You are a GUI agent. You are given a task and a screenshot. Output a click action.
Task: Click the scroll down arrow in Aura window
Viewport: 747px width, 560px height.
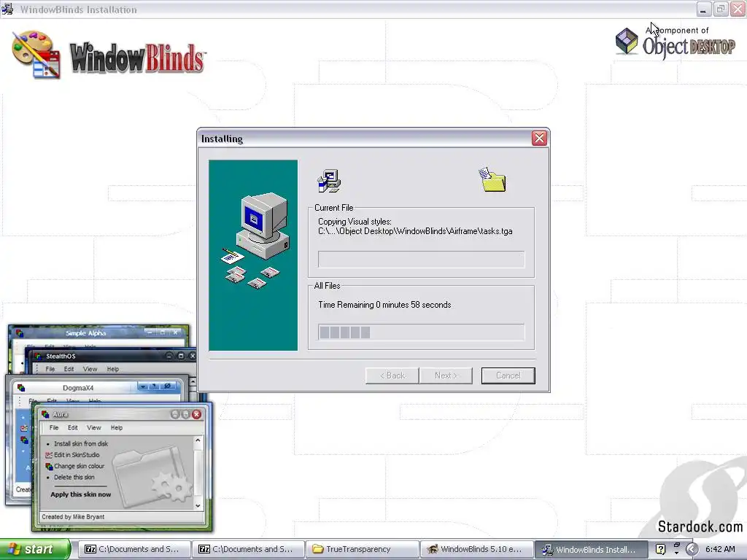click(198, 506)
